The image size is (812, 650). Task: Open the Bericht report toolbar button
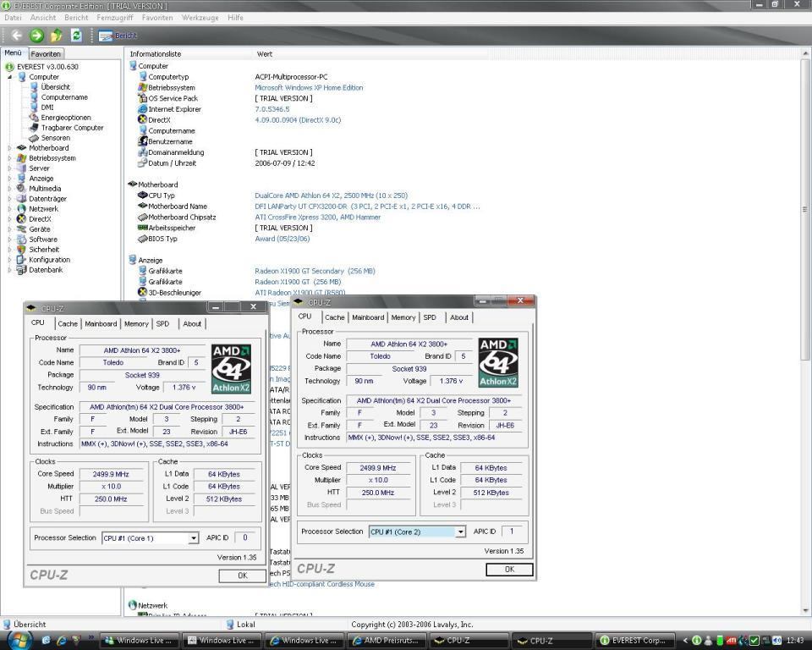118,36
